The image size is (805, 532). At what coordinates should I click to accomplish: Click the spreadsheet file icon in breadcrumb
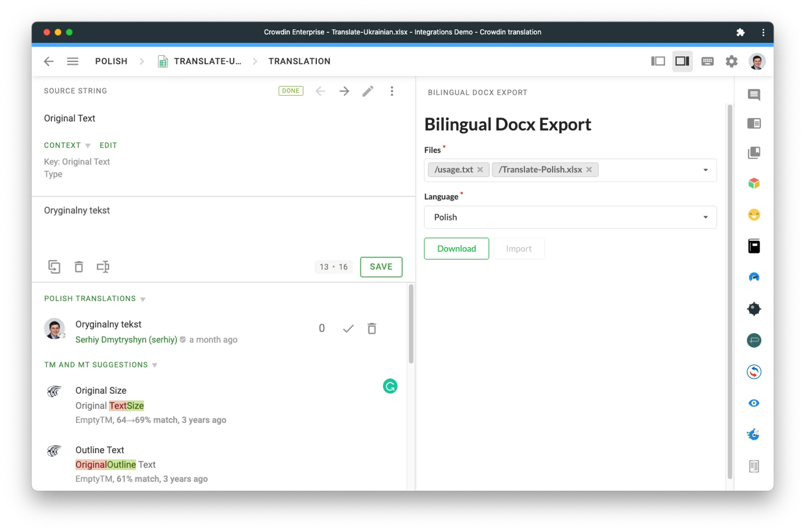tap(163, 62)
